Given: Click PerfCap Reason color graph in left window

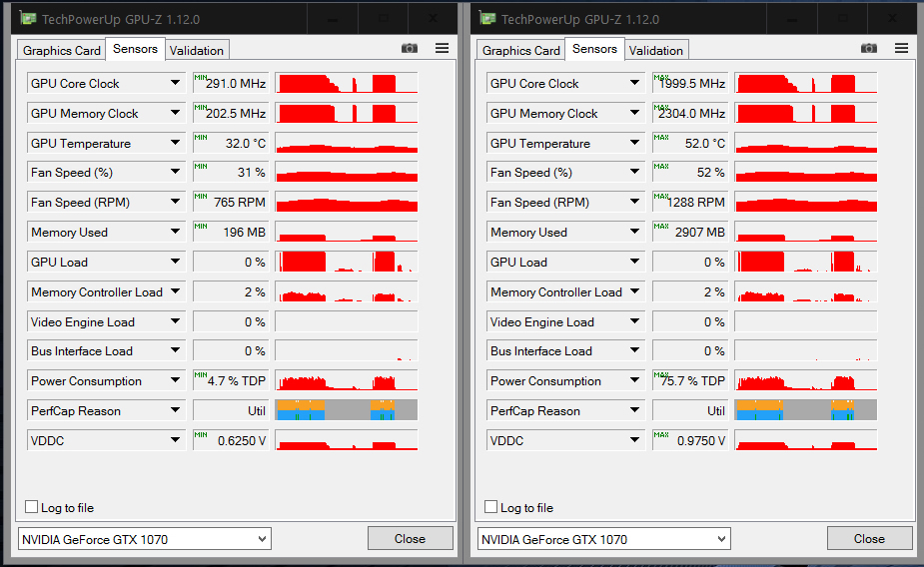Looking at the screenshot, I should tap(347, 410).
